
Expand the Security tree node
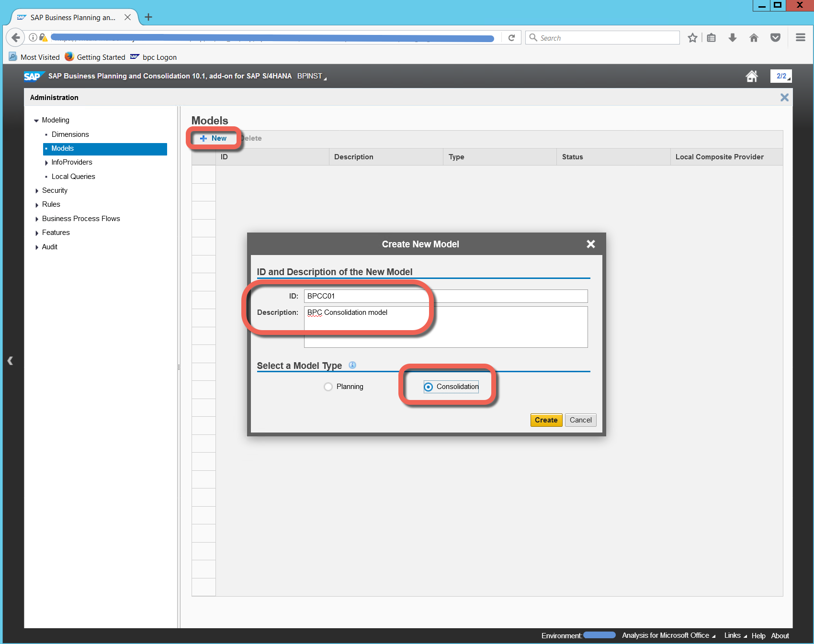(37, 191)
